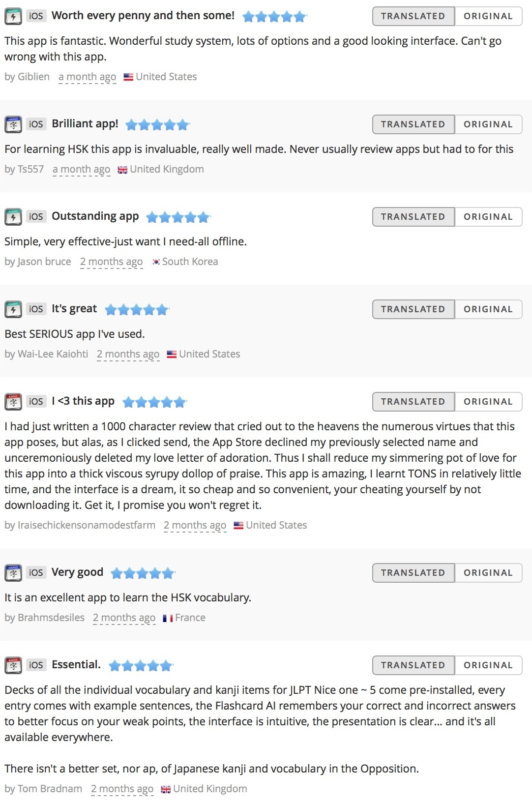Click the South Korea flag on Jason bruce's review
Viewport: 532px width, 803px height.
156,262
